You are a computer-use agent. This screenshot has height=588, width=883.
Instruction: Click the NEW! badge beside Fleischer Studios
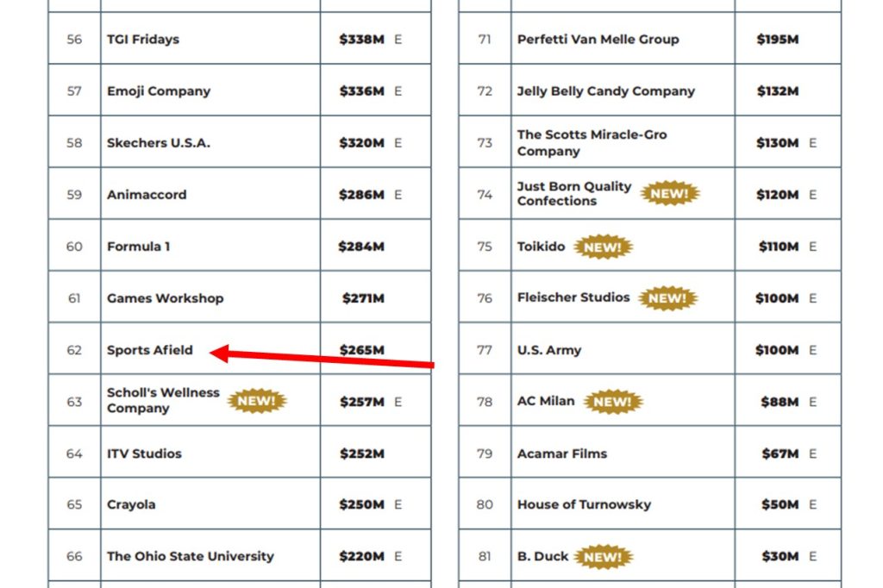[x=668, y=298]
